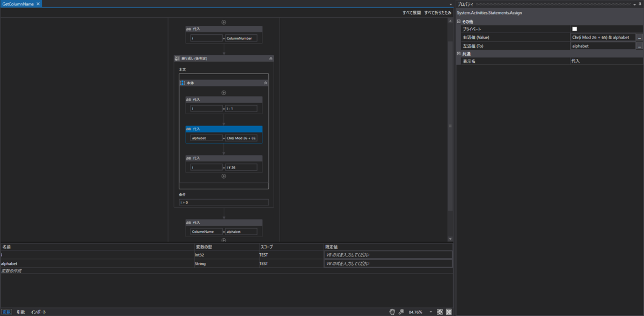Open expression editor for 右辺値 (Value)
The image size is (644, 316).
pos(640,38)
